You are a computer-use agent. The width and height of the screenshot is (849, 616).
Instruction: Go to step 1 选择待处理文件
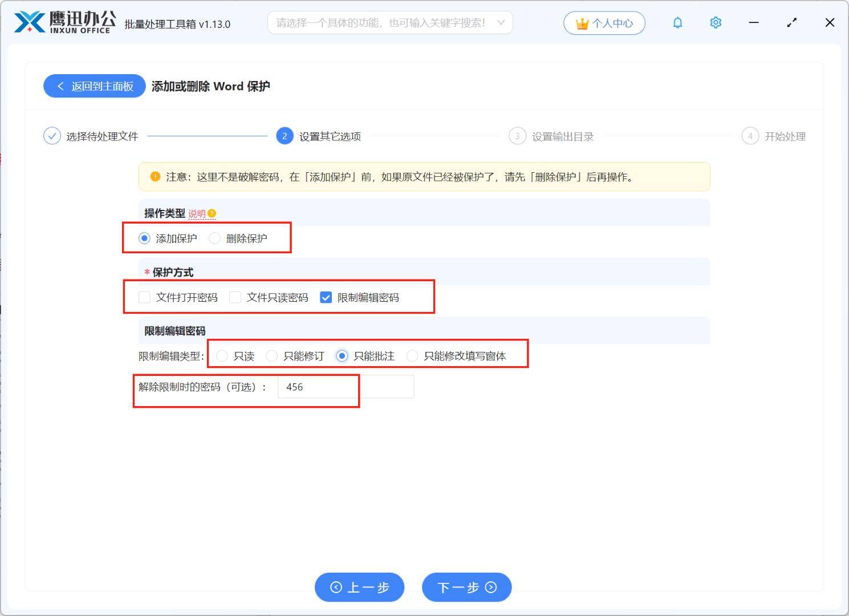(x=91, y=136)
